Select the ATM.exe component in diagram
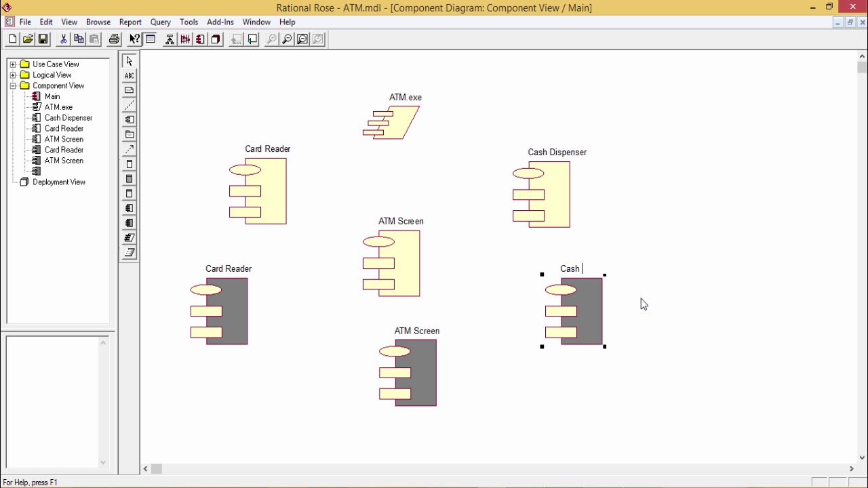This screenshot has height=488, width=868. tap(391, 123)
